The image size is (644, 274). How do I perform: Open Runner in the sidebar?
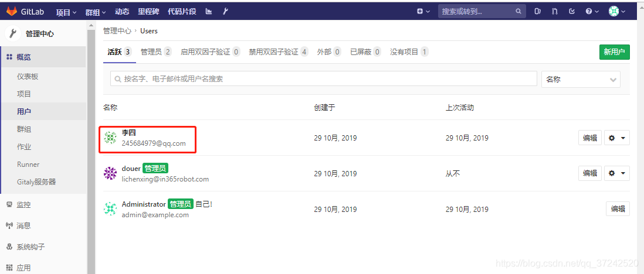point(28,165)
